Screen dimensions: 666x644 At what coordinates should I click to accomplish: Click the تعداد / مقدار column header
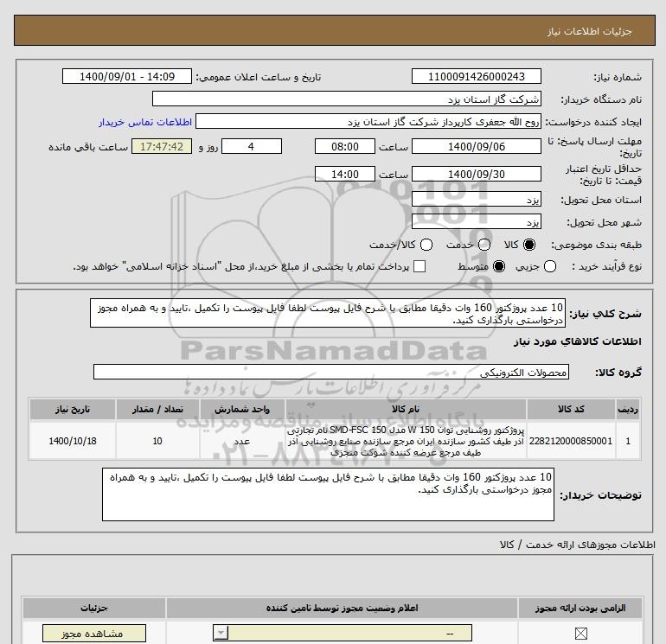(x=157, y=409)
